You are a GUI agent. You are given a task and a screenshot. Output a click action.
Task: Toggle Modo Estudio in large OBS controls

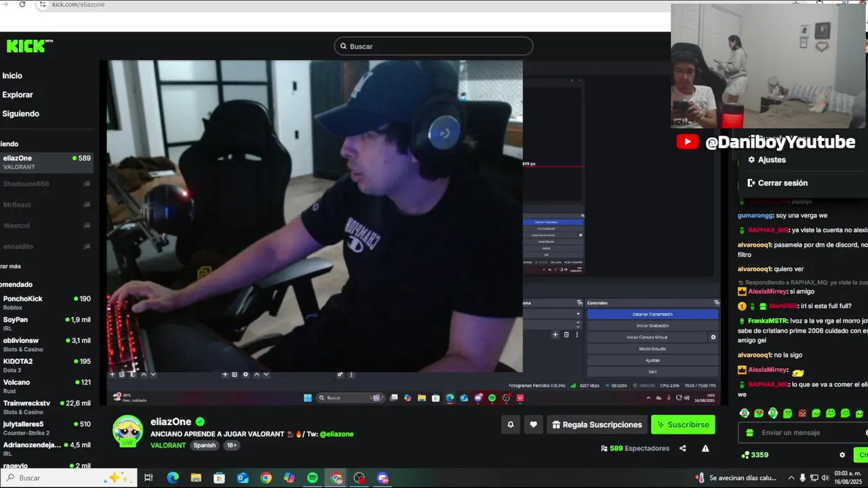[x=652, y=349]
